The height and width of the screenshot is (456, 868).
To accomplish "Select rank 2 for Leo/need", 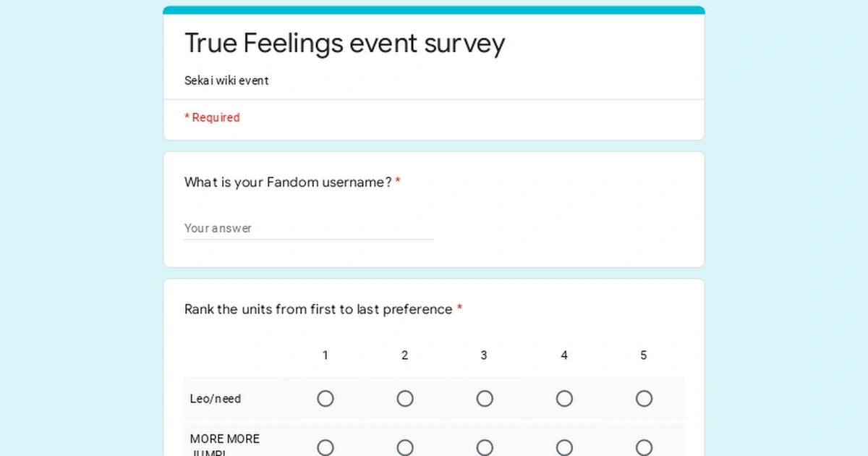I will [405, 398].
